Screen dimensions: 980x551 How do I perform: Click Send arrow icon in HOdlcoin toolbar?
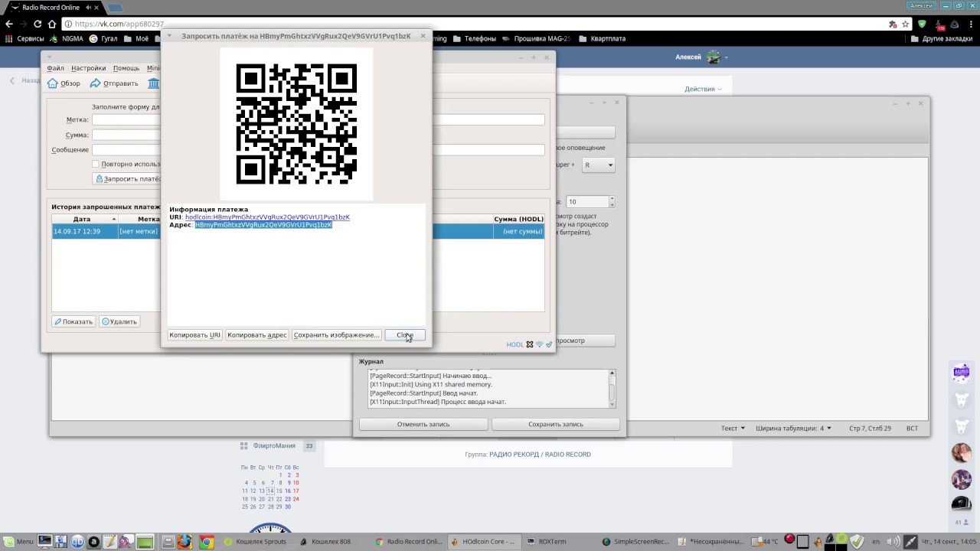pyautogui.click(x=96, y=83)
